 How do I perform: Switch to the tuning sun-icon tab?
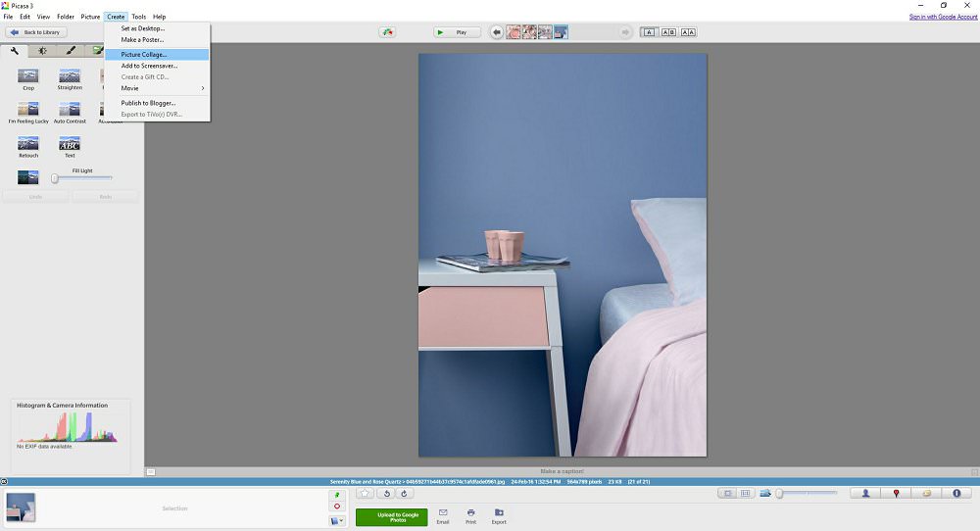coord(42,51)
